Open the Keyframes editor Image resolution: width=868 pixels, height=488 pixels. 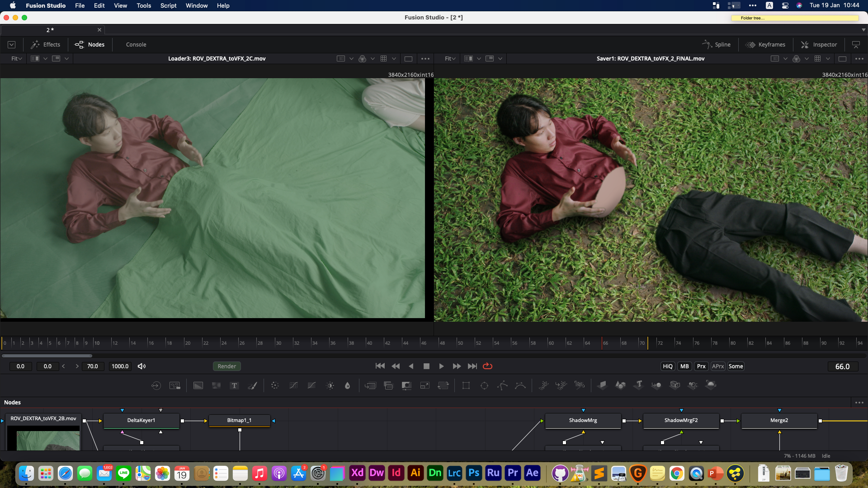click(x=766, y=45)
